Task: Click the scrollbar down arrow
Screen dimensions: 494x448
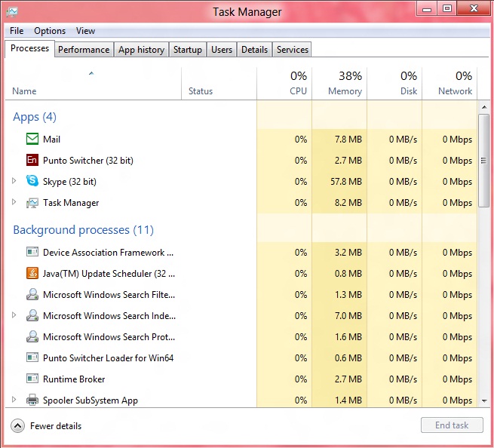Action: (x=484, y=400)
